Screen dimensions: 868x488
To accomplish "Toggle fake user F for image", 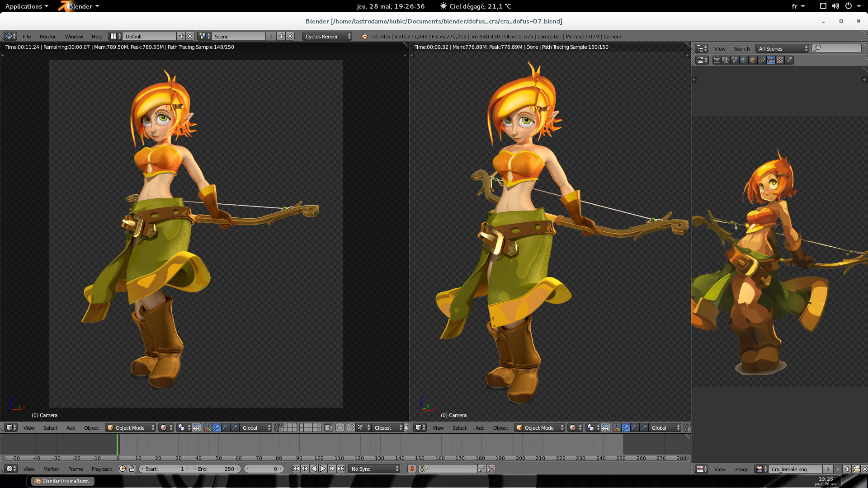I will click(838, 469).
